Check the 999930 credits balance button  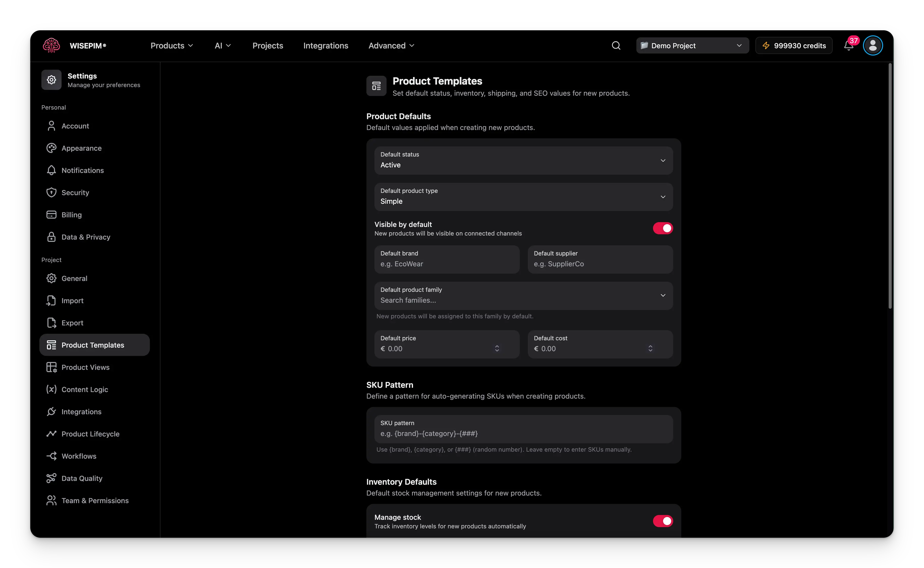794,45
